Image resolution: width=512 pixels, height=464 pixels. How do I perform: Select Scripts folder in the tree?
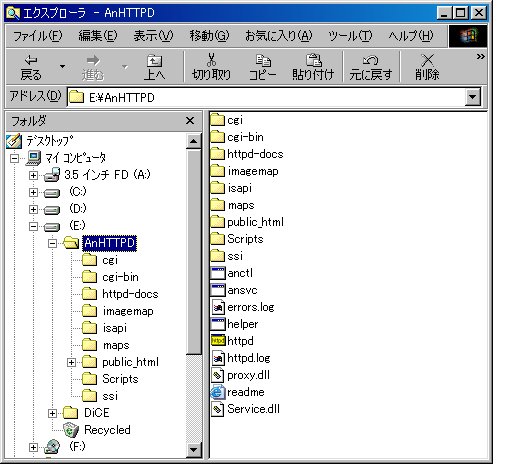[x=120, y=379]
